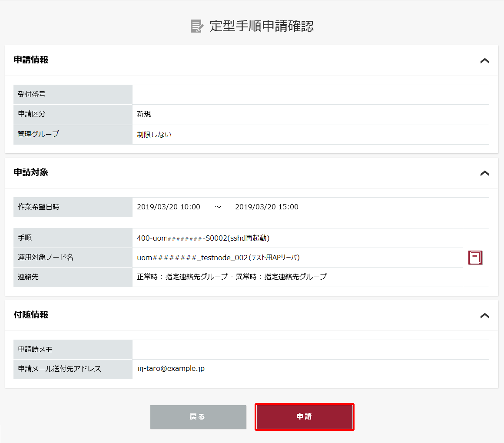The height and width of the screenshot is (443, 504).
Task: Click the 受付番号 label cell
Action: tap(73, 94)
